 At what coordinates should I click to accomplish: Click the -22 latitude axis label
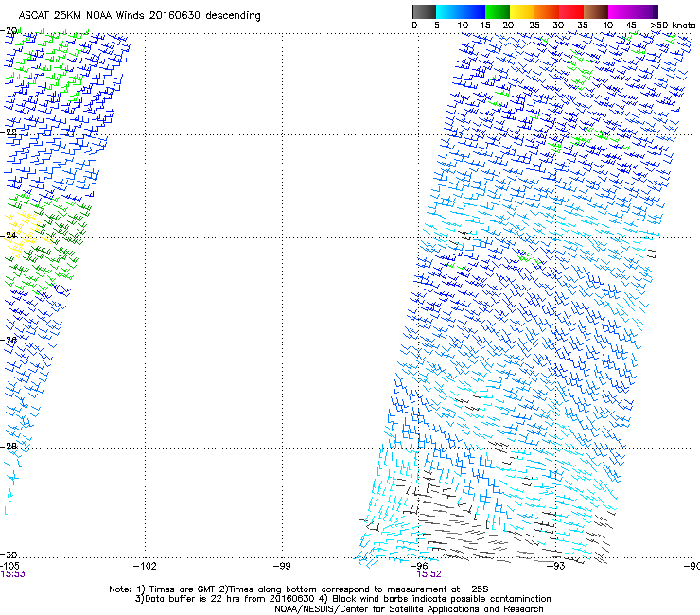tap(9, 132)
